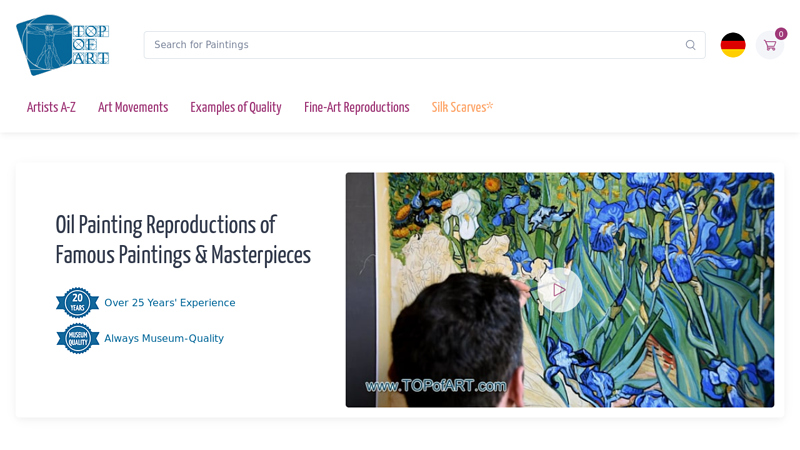Click the www.TOPofART.com watermark text
The height and width of the screenshot is (450, 800).
436,385
